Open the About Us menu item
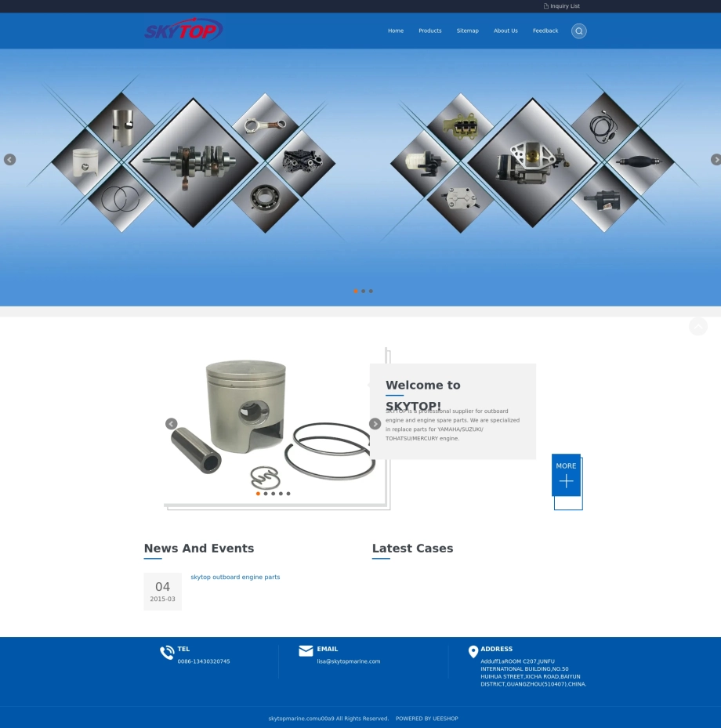This screenshot has width=721, height=728. pyautogui.click(x=505, y=31)
